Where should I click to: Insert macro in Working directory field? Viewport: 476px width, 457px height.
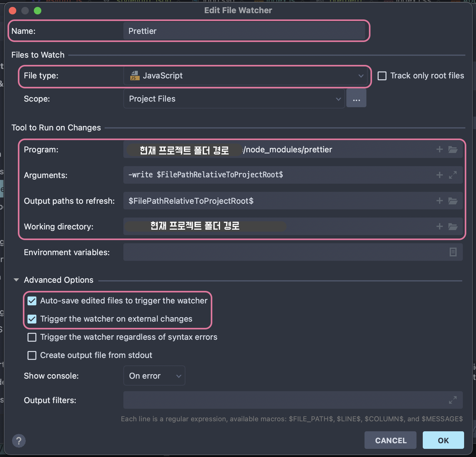click(439, 226)
